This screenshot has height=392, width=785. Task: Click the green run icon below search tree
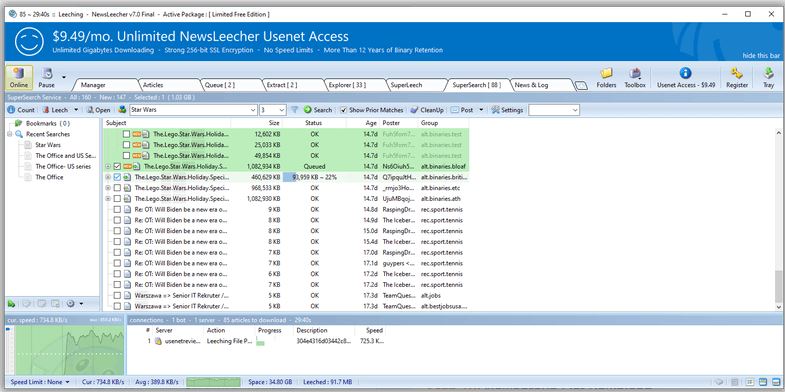pos(12,303)
